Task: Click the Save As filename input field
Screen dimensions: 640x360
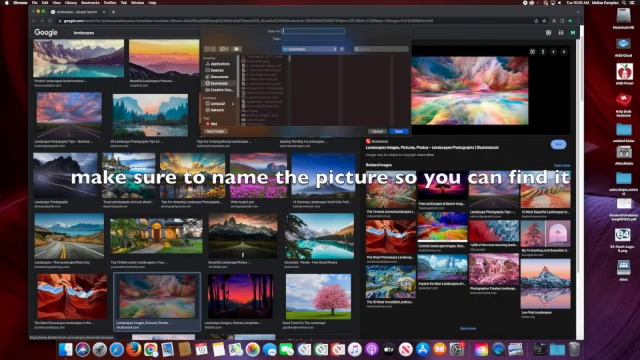Action: [313, 31]
